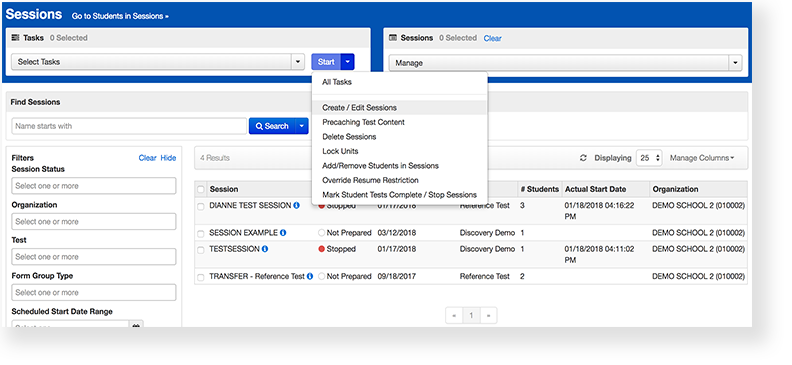Viewport: 792px width, 365px height.
Task: Click the Search magnifier button
Action: coord(272,126)
